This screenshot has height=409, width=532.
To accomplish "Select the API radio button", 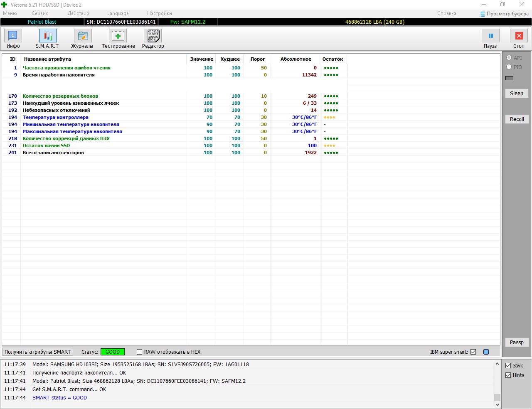I will pyautogui.click(x=509, y=58).
